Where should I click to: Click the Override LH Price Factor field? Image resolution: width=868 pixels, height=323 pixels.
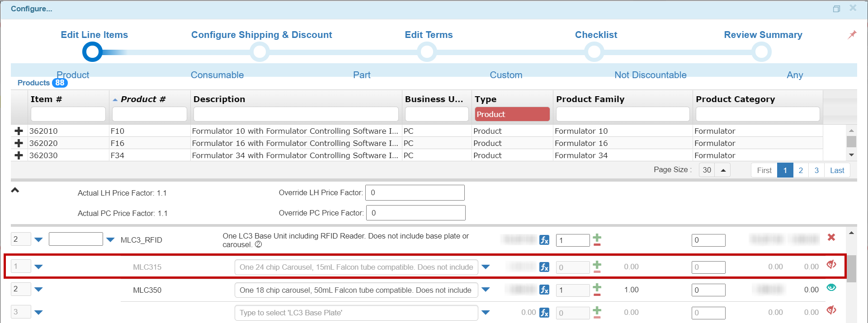coord(415,192)
